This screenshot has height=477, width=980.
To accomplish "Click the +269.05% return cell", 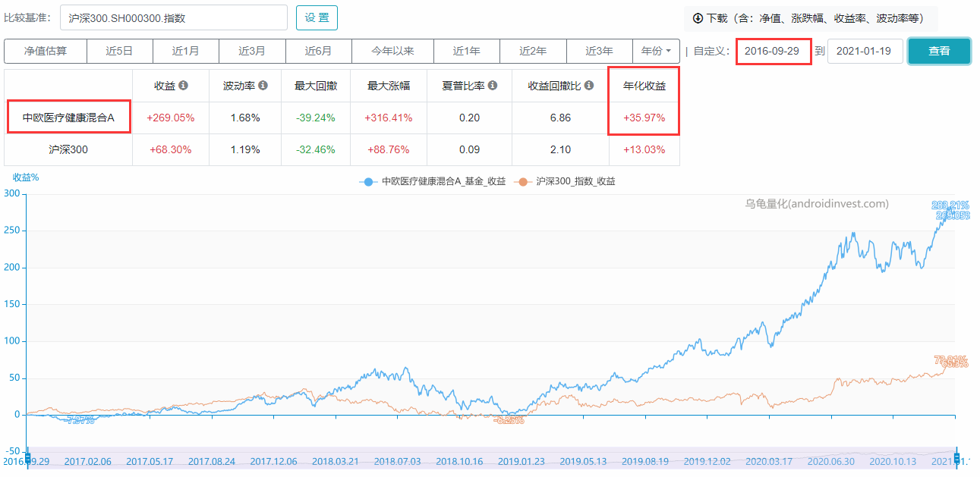I will pyautogui.click(x=171, y=118).
